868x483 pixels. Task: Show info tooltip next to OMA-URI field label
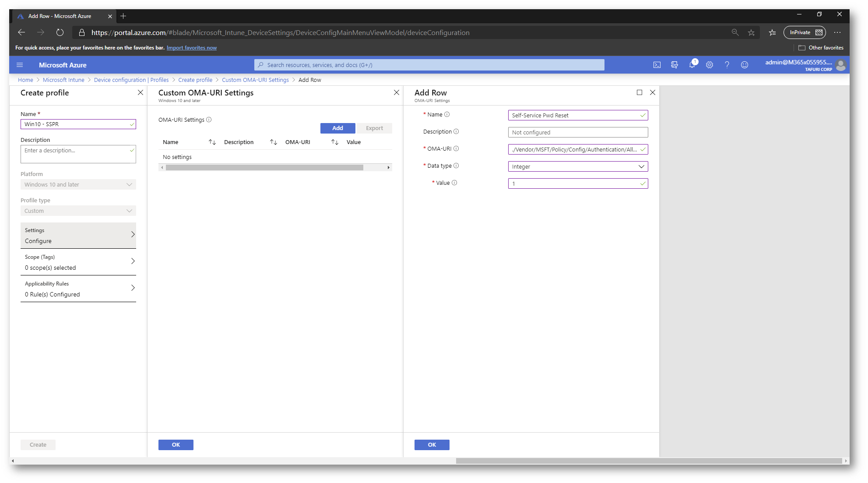(x=456, y=148)
